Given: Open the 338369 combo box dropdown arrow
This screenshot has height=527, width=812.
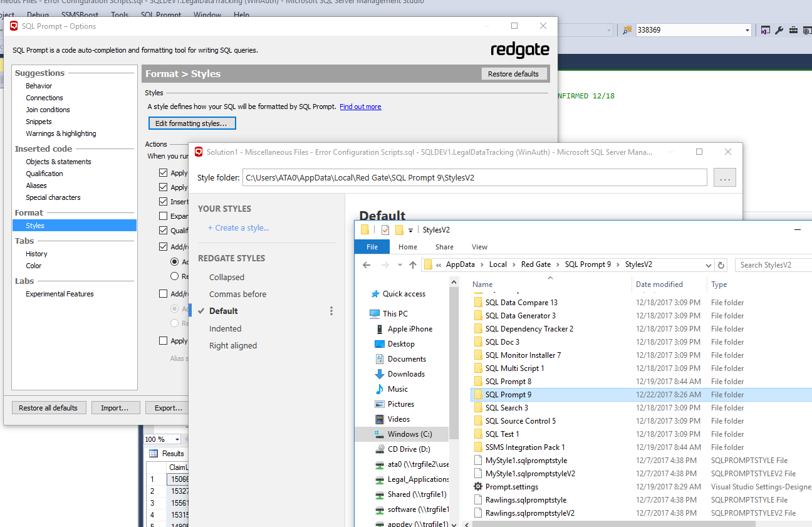Looking at the screenshot, I should pyautogui.click(x=747, y=30).
